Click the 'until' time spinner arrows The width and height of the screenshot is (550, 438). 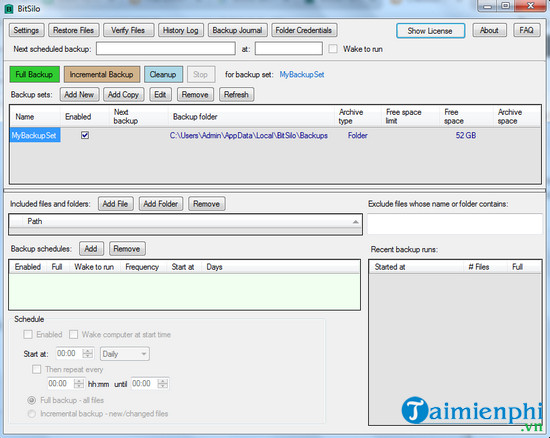pos(163,384)
